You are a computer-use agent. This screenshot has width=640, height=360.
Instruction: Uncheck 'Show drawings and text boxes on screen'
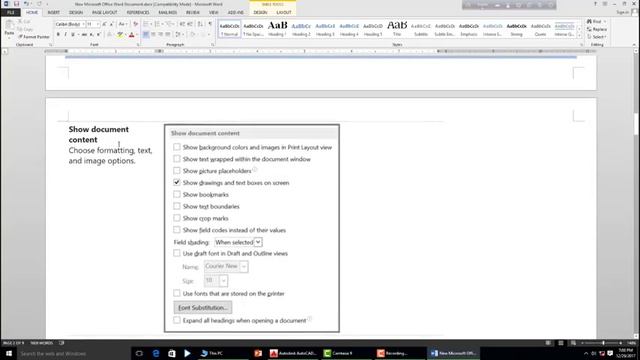coord(177,182)
